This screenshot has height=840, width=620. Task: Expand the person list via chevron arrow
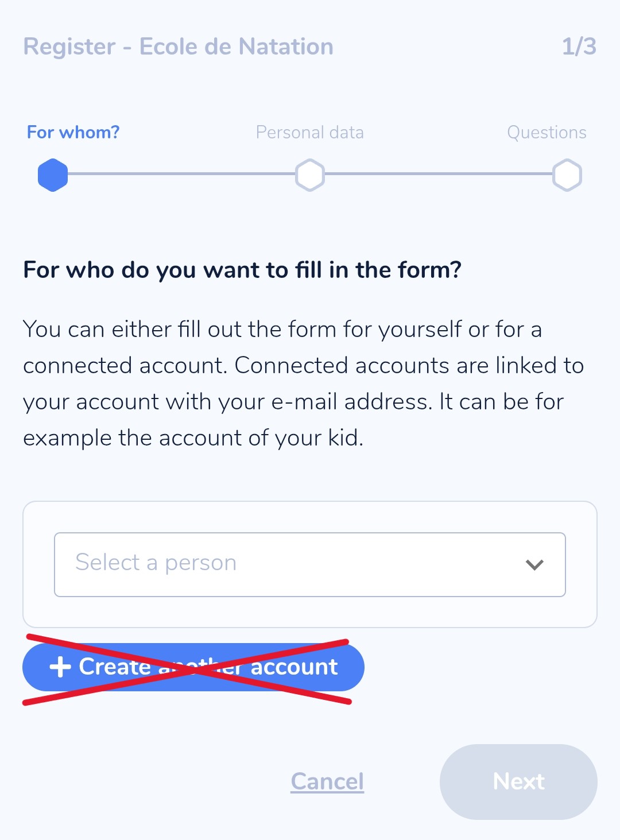click(x=534, y=565)
